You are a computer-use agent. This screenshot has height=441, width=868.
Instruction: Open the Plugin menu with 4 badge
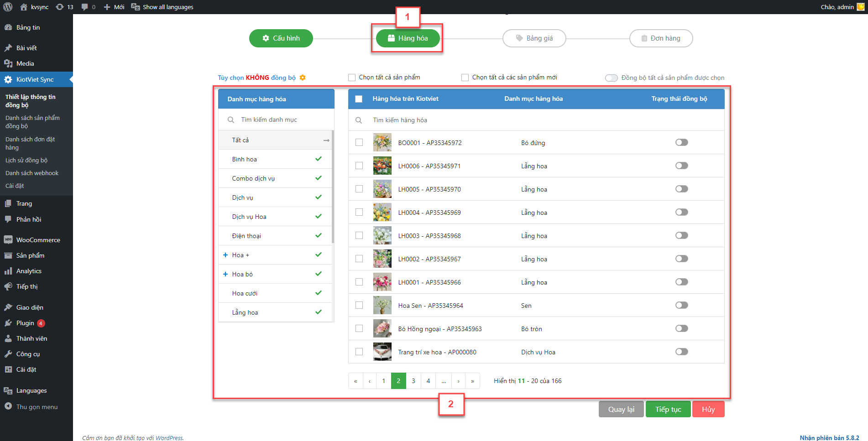(26, 323)
